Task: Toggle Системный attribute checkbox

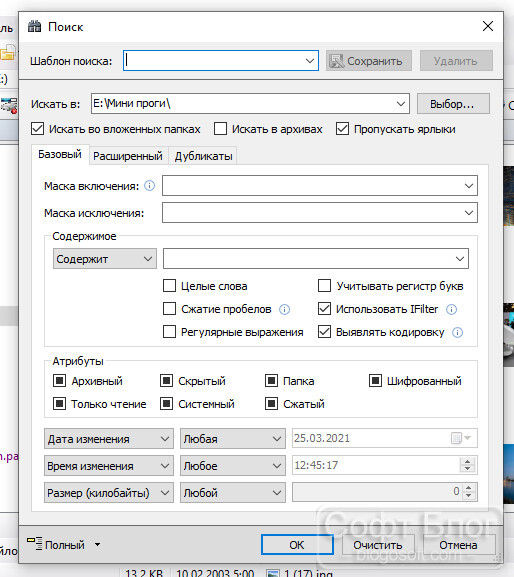Action: point(166,404)
